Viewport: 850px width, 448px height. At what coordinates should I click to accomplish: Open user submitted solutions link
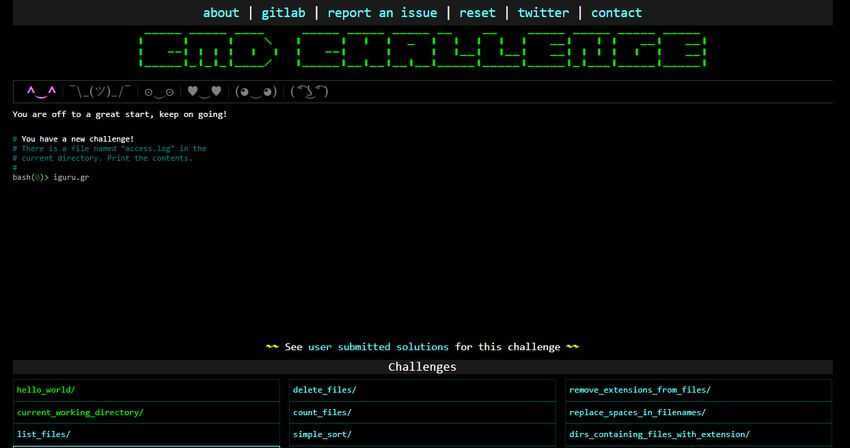tap(378, 347)
